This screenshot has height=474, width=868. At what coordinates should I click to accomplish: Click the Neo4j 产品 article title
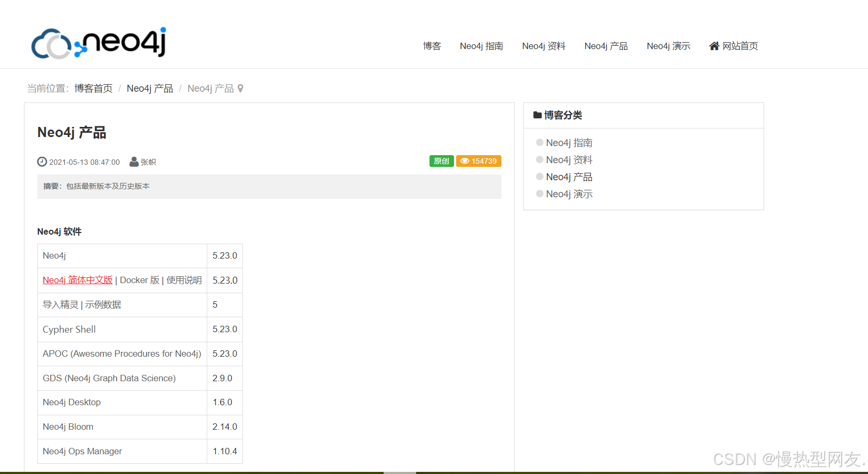pyautogui.click(x=72, y=132)
